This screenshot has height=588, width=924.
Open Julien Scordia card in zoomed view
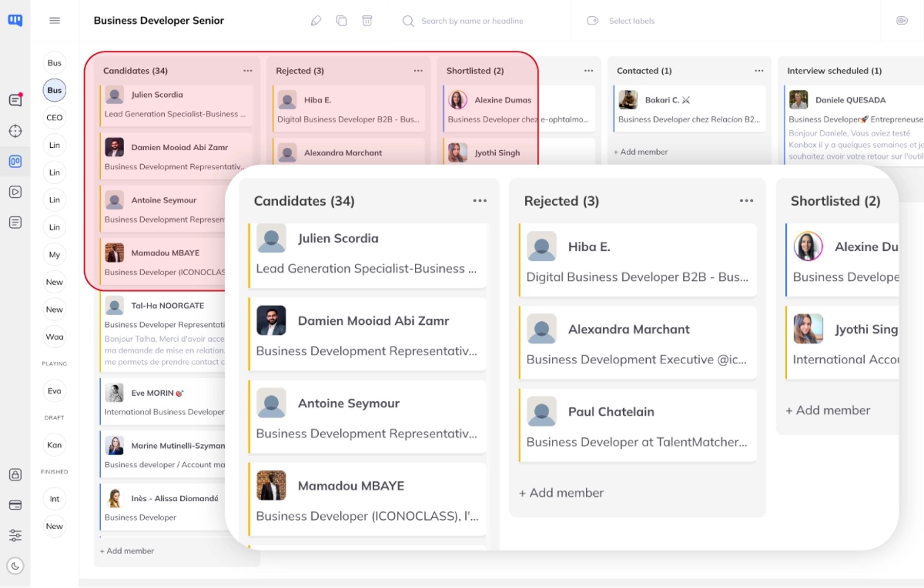click(368, 256)
